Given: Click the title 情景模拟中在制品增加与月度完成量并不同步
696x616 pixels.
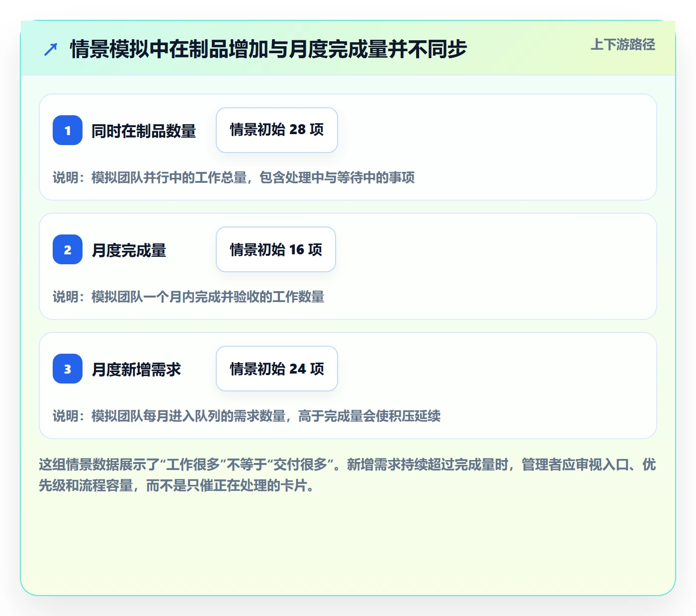Looking at the screenshot, I should click(268, 49).
